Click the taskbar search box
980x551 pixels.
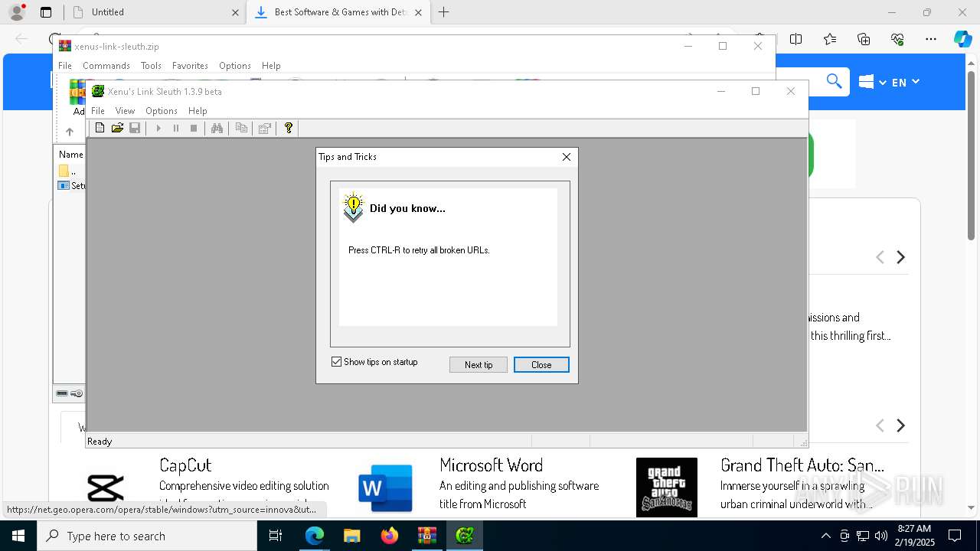point(147,536)
